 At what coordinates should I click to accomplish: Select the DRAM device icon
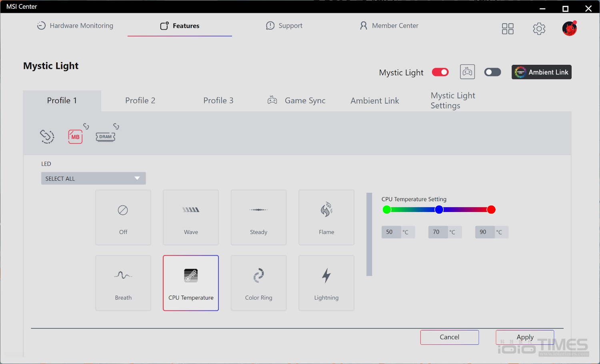click(105, 137)
